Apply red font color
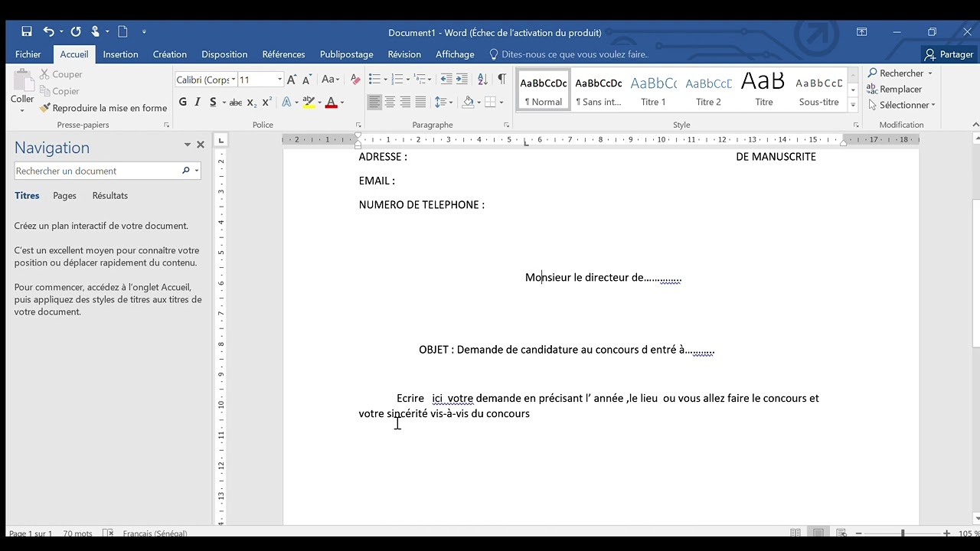This screenshot has width=980, height=551. pos(332,102)
